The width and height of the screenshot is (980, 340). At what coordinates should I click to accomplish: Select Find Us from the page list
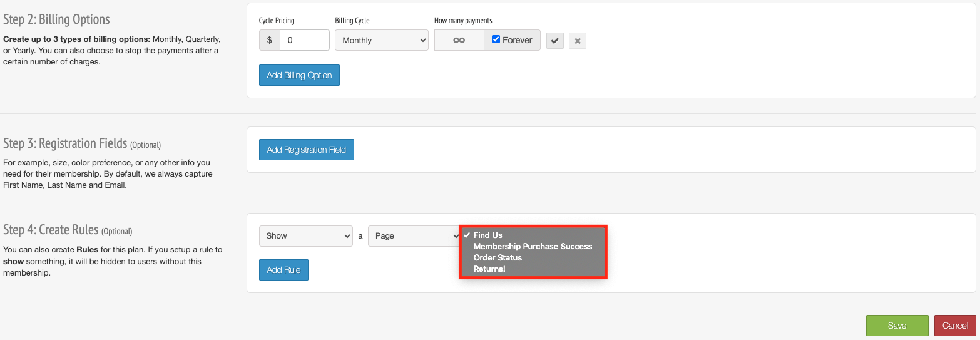487,235
